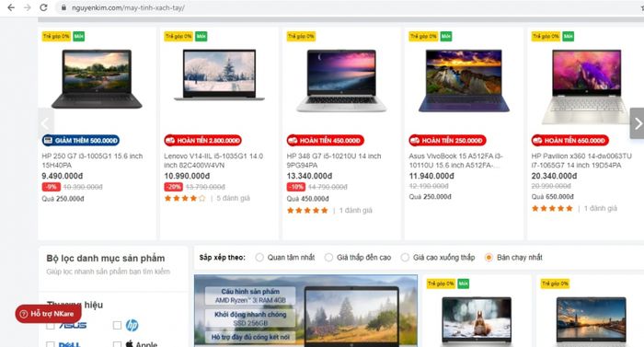Open the AMD Ryzen 3 promotional banner

pyautogui.click(x=305, y=311)
